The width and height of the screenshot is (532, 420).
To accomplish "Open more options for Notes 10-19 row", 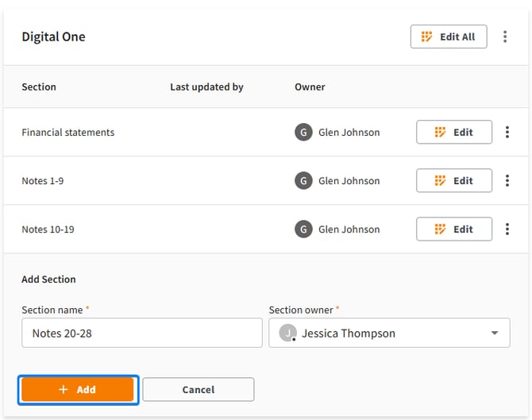I will tap(507, 229).
